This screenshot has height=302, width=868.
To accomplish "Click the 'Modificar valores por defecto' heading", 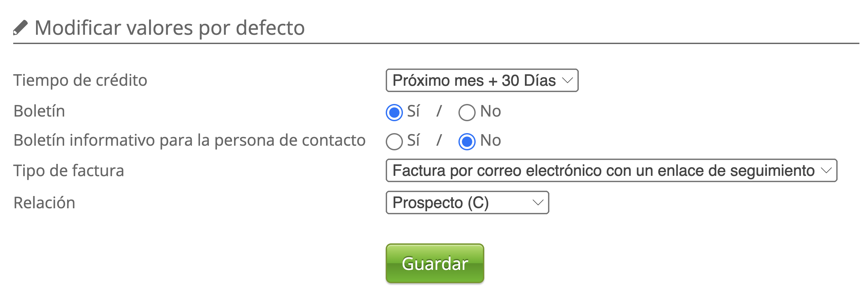I will pyautogui.click(x=170, y=28).
